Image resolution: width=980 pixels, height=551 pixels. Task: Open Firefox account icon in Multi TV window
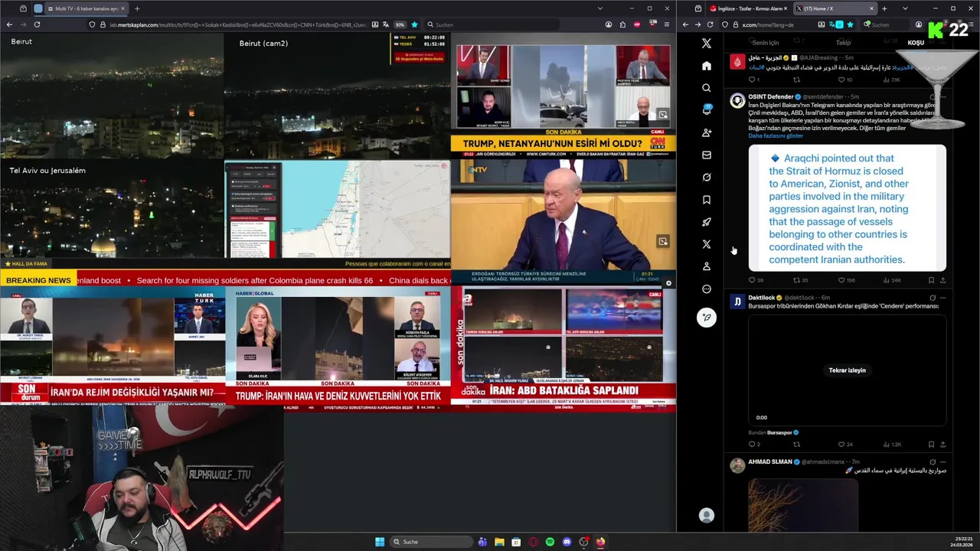[x=609, y=24]
